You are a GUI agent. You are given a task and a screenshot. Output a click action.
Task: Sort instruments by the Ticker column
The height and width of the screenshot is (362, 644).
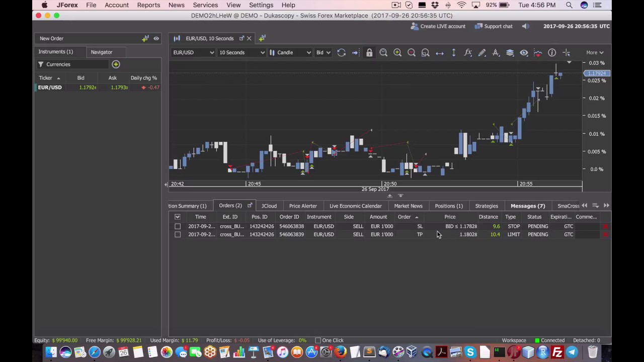coord(49,78)
